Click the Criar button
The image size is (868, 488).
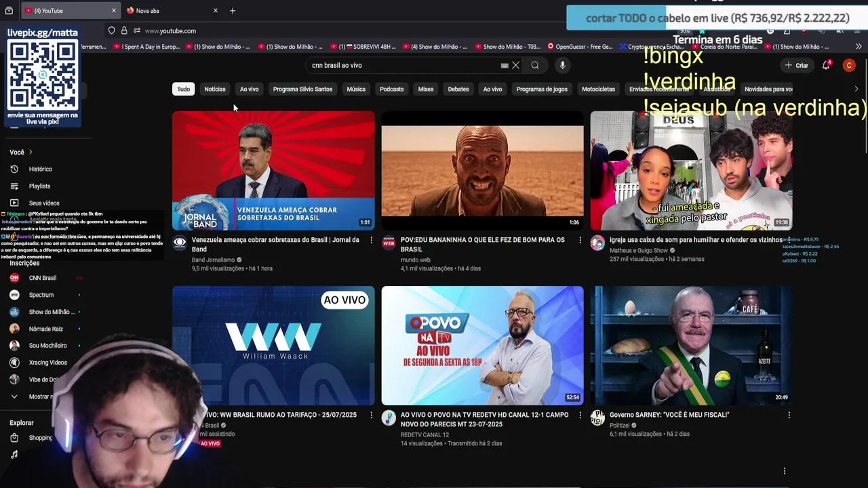coord(797,65)
